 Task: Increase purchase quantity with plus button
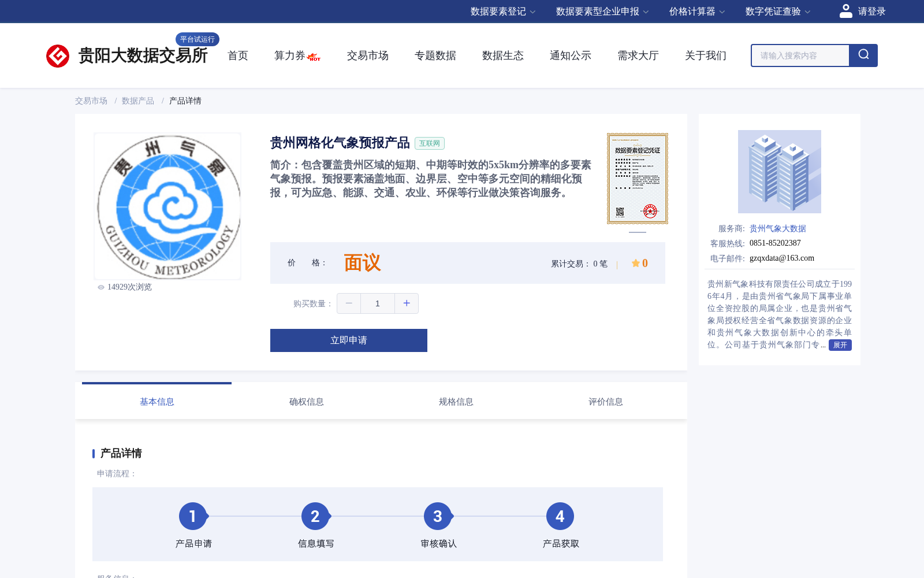pos(407,303)
